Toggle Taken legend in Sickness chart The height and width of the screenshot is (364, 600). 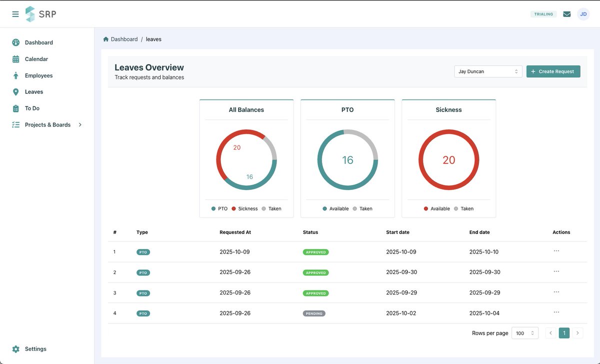463,208
